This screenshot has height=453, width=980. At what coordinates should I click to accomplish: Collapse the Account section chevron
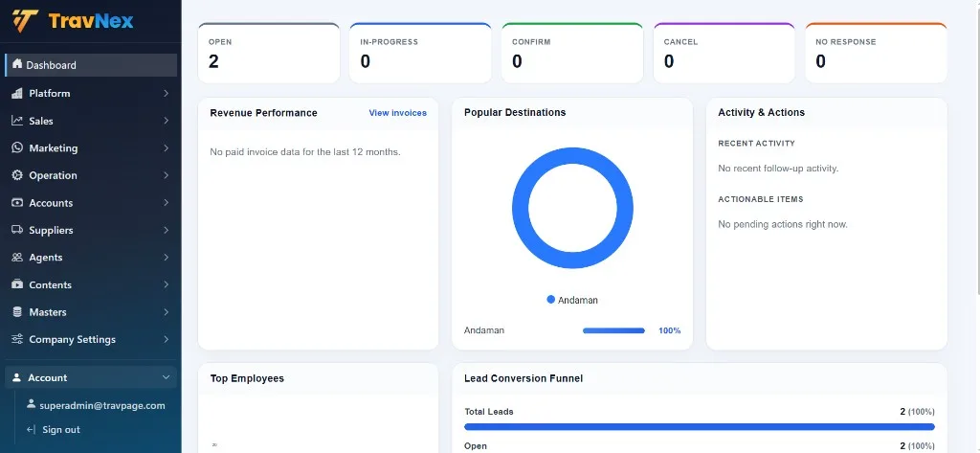pyautogui.click(x=166, y=377)
